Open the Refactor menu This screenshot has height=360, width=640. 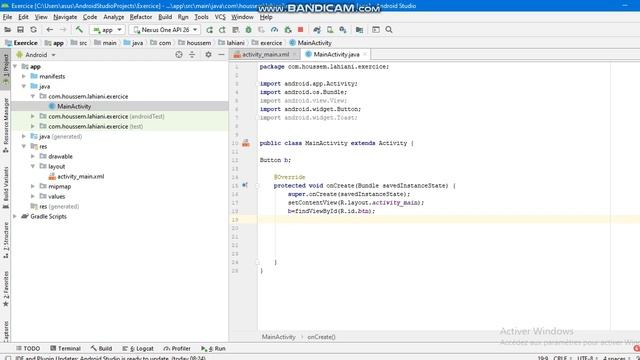point(141,17)
